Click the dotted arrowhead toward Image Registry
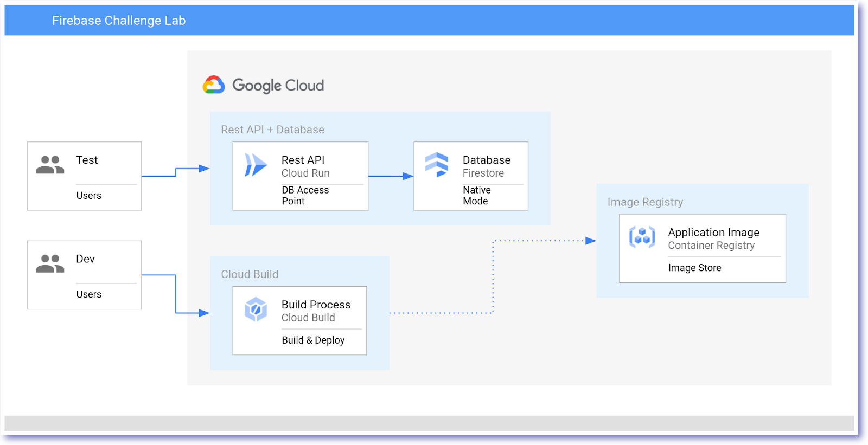 pyautogui.click(x=590, y=241)
